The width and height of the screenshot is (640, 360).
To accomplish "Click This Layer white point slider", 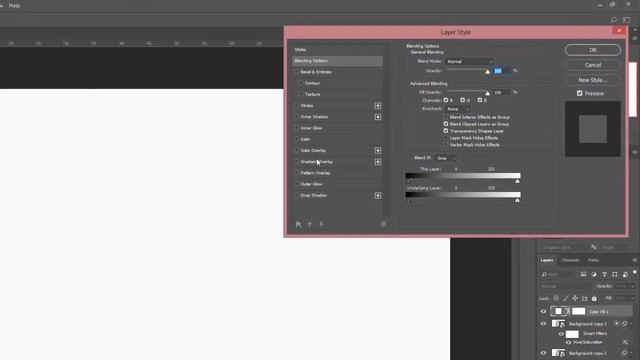I will 517,181.
